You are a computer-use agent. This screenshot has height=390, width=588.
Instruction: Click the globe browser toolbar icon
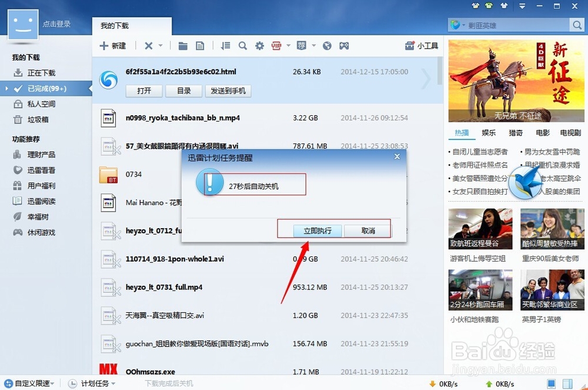point(328,45)
